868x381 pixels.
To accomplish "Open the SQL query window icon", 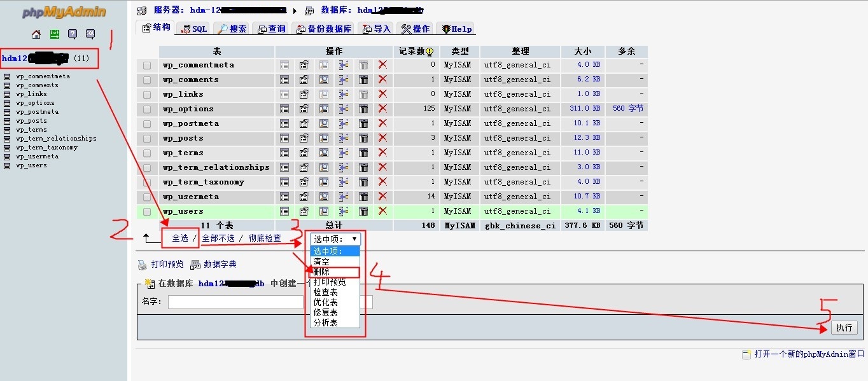I will coord(90,34).
